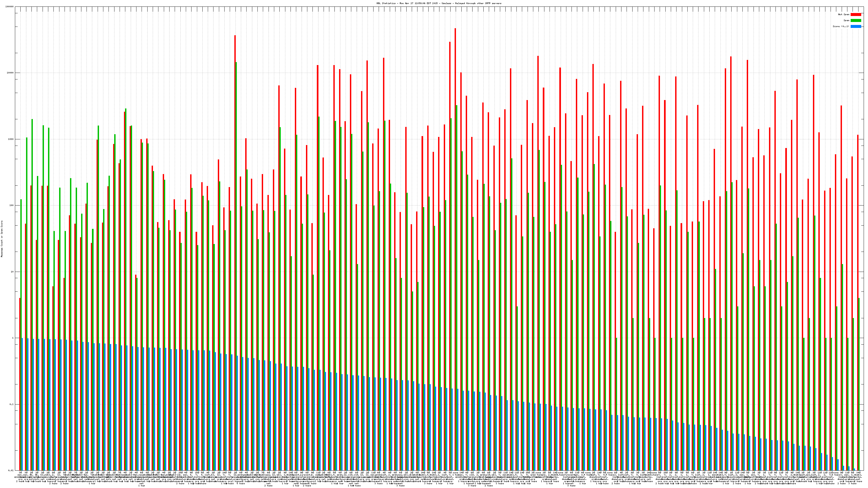Select the 'Score (0..1)' legend text
Image resolution: width=868 pixels, height=488 pixels.
pyautogui.click(x=841, y=26)
